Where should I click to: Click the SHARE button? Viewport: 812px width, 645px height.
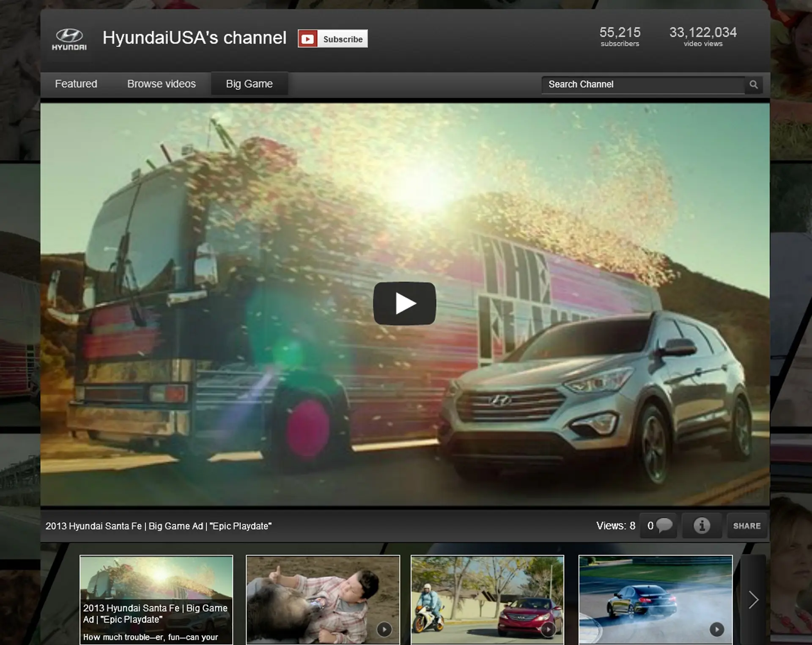pos(747,526)
